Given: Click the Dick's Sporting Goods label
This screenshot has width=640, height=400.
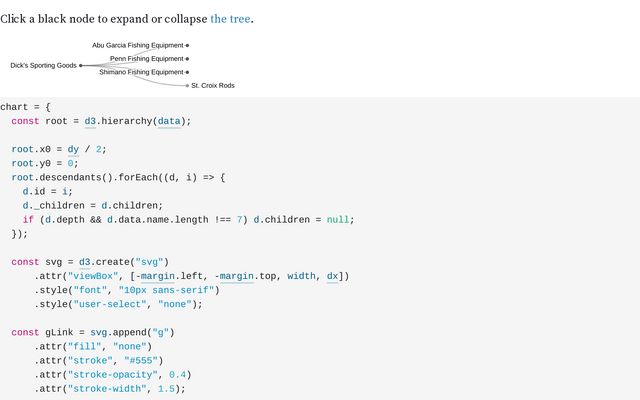Looking at the screenshot, I should pos(43,65).
